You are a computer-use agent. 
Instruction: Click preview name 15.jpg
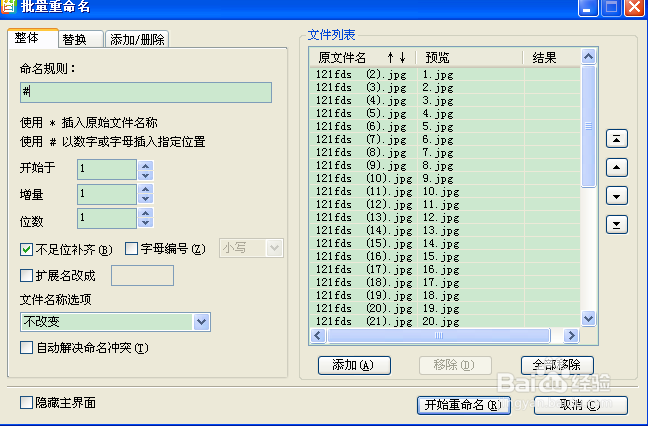(x=441, y=257)
